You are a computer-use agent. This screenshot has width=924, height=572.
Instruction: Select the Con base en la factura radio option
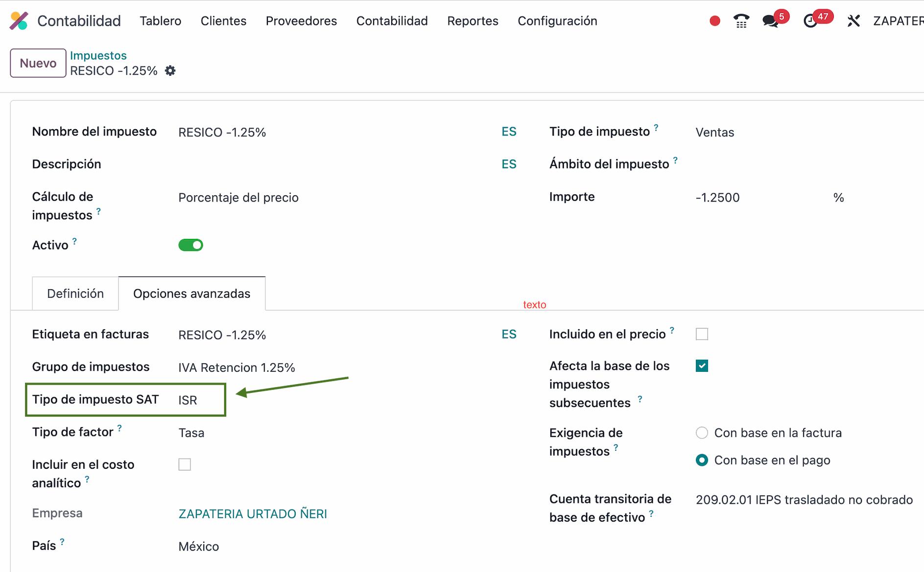pyautogui.click(x=702, y=433)
